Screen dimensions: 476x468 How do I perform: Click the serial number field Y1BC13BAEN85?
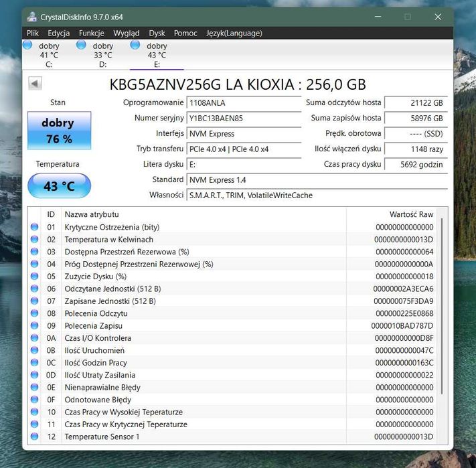[x=244, y=119]
